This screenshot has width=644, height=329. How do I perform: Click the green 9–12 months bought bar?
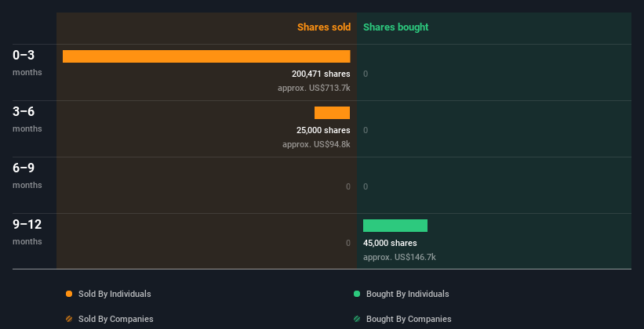[x=395, y=226]
